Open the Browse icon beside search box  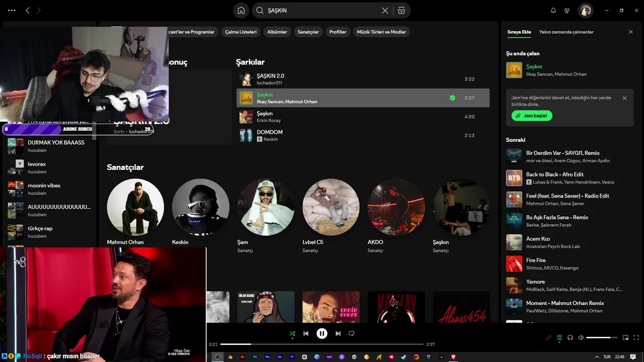pos(401,10)
